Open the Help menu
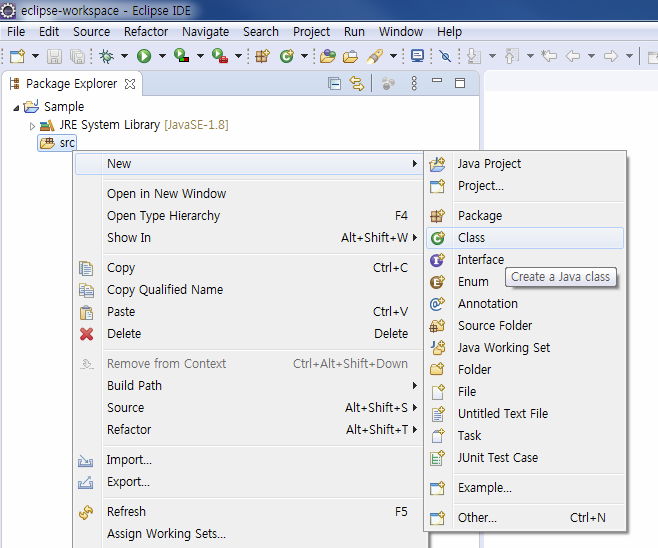Image resolution: width=658 pixels, height=548 pixels. [449, 31]
